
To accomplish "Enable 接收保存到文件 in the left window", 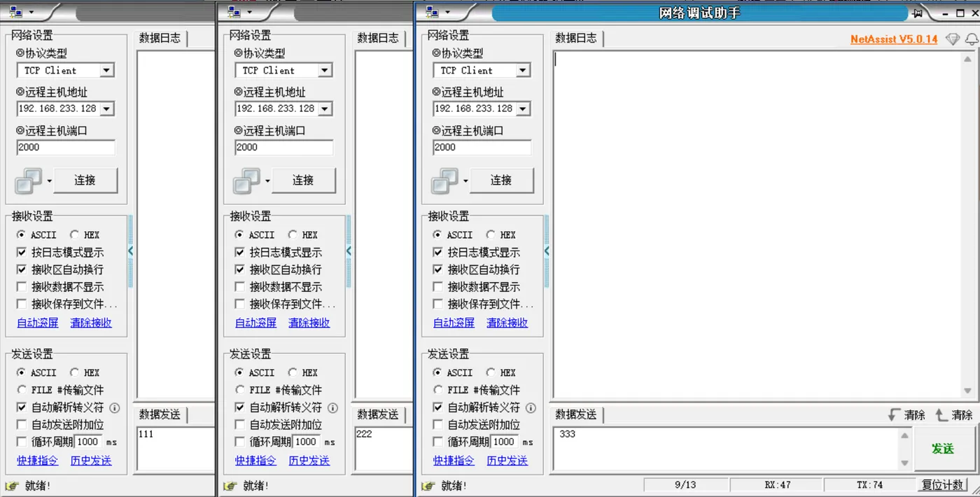I will click(x=22, y=304).
